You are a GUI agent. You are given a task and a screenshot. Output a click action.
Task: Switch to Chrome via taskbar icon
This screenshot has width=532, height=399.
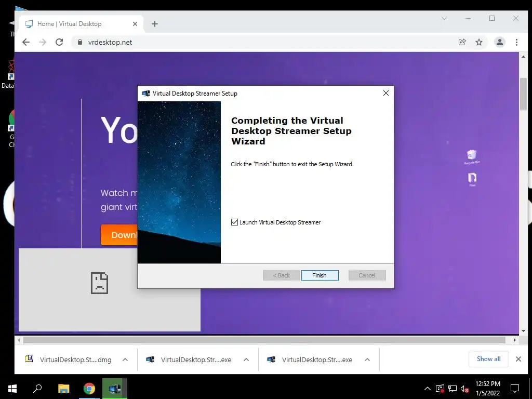coord(89,389)
